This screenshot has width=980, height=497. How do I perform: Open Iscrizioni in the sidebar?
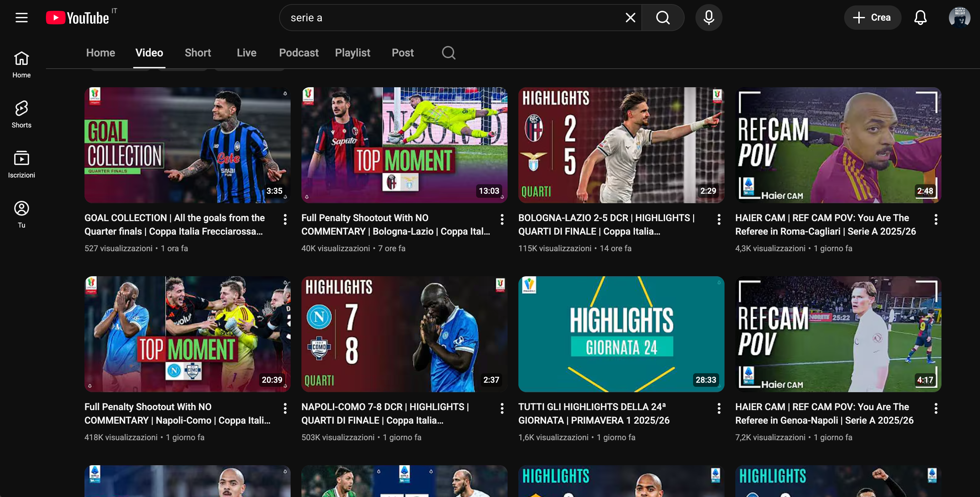(x=21, y=164)
